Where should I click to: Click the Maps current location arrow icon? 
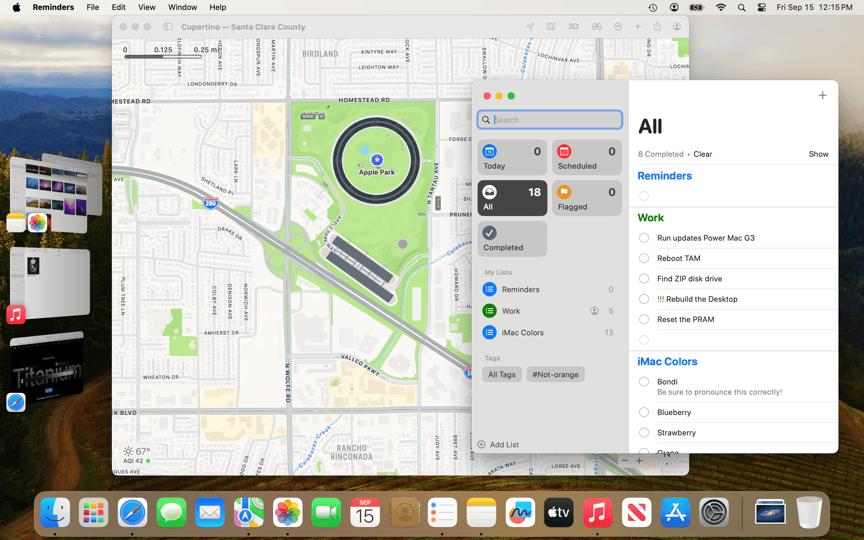click(530, 26)
